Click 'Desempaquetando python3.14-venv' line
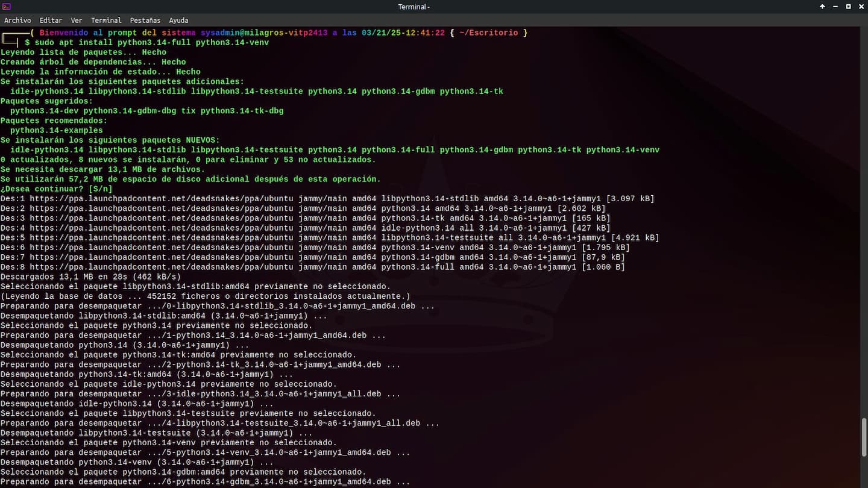 tap(137, 462)
